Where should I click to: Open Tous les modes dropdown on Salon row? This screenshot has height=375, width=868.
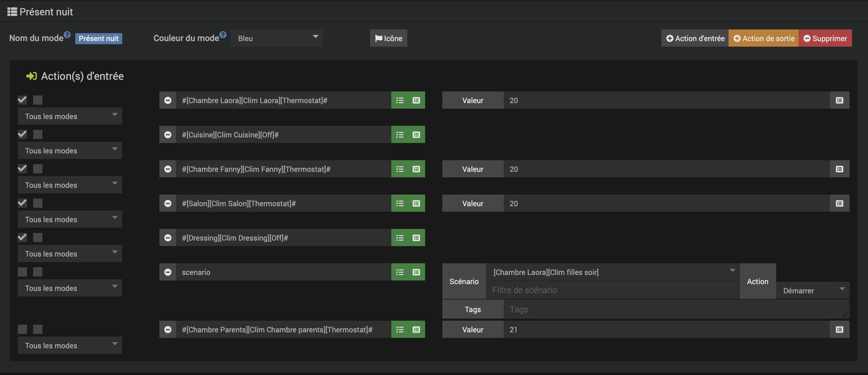(x=70, y=219)
